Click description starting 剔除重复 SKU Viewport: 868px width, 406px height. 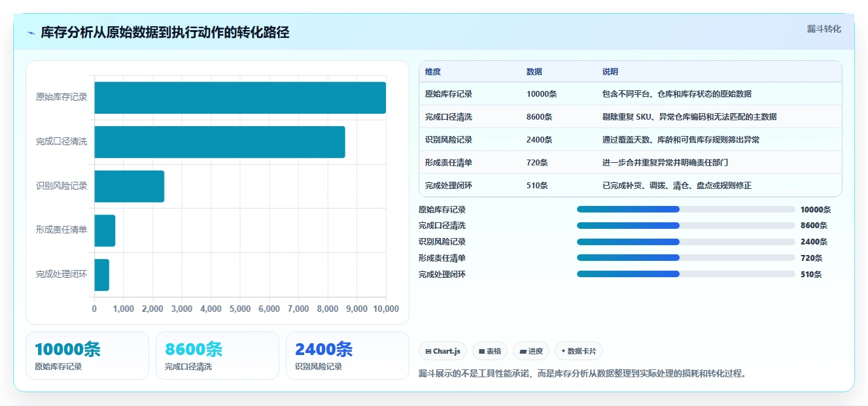pyautogui.click(x=689, y=117)
